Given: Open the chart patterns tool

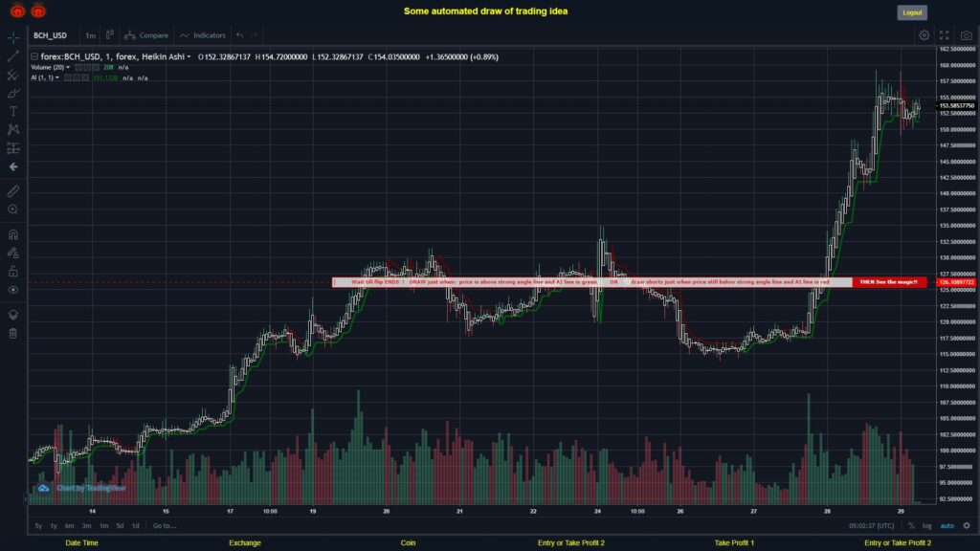Looking at the screenshot, I should point(13,129).
